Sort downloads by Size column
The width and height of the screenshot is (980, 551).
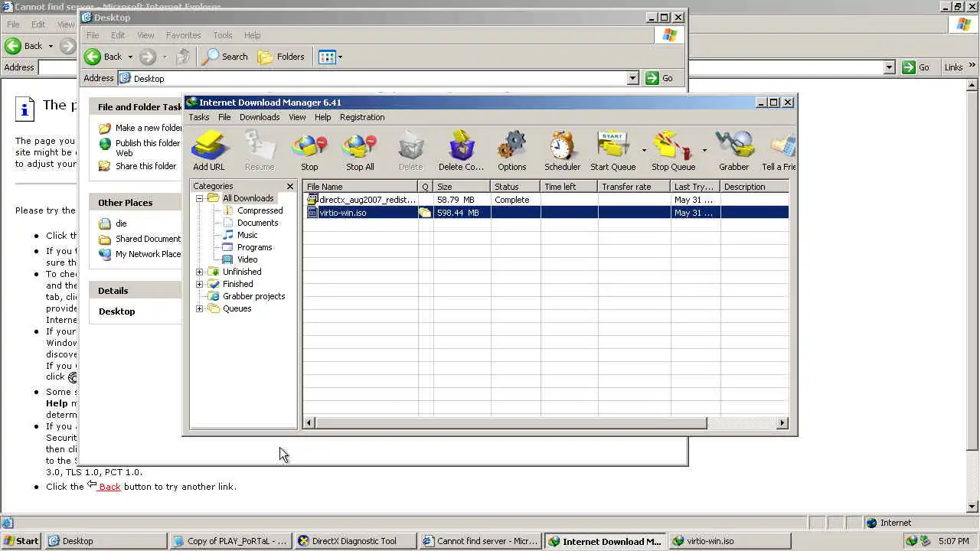click(462, 187)
